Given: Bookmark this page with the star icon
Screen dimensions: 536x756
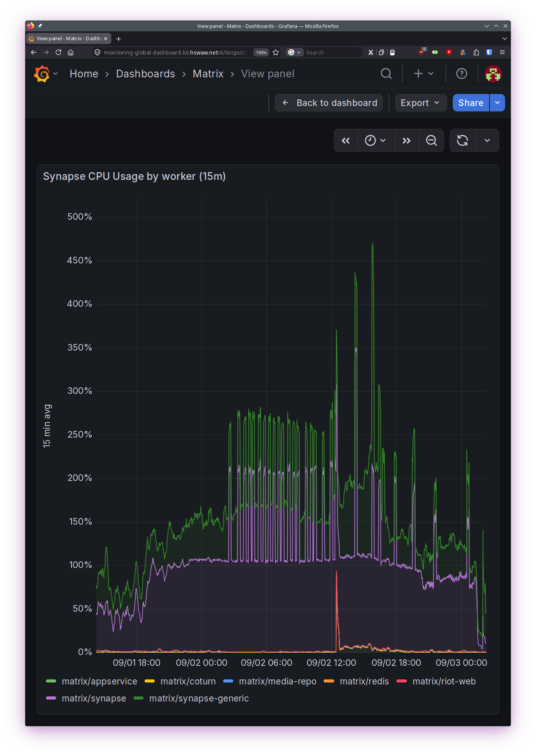Looking at the screenshot, I should point(276,52).
